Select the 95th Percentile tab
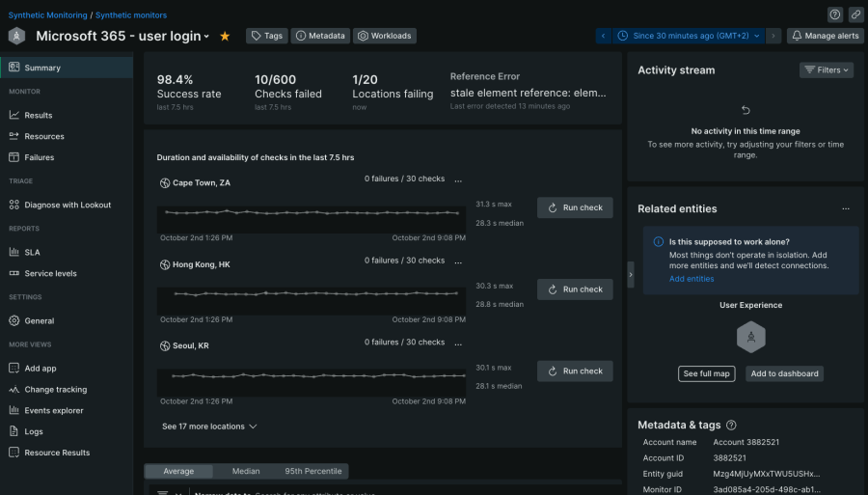The height and width of the screenshot is (495, 868). (313, 471)
